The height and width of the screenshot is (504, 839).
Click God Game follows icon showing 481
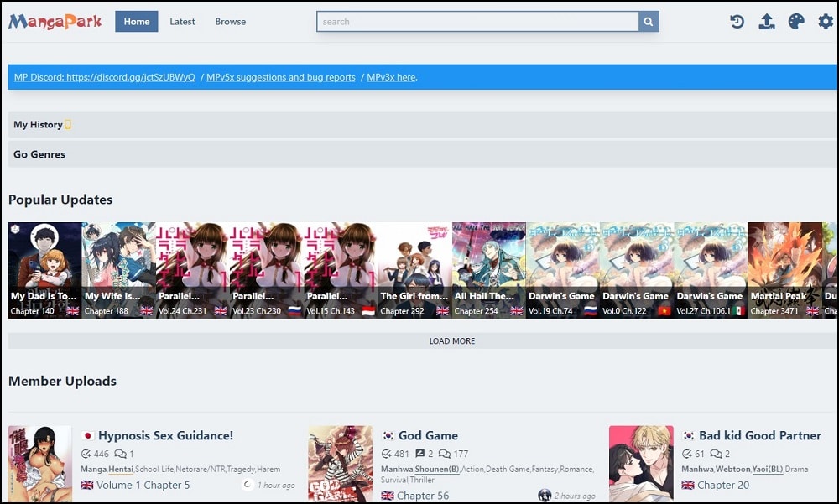[x=386, y=454]
